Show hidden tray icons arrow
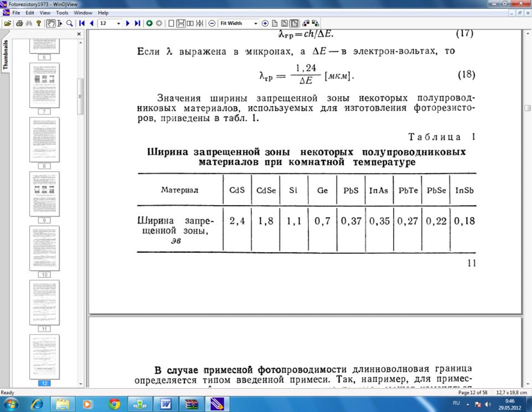This screenshot has height=412, width=532. click(468, 404)
